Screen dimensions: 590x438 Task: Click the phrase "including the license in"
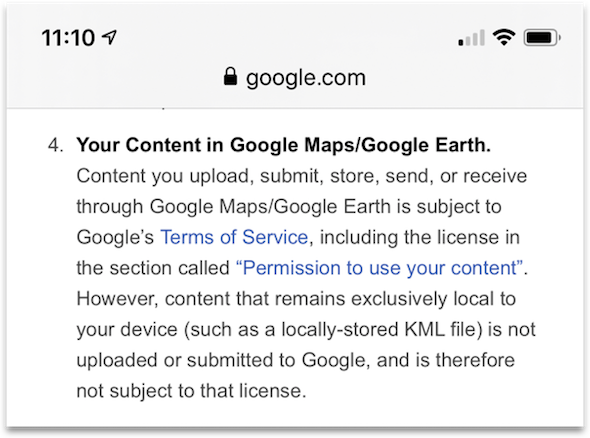point(420,237)
